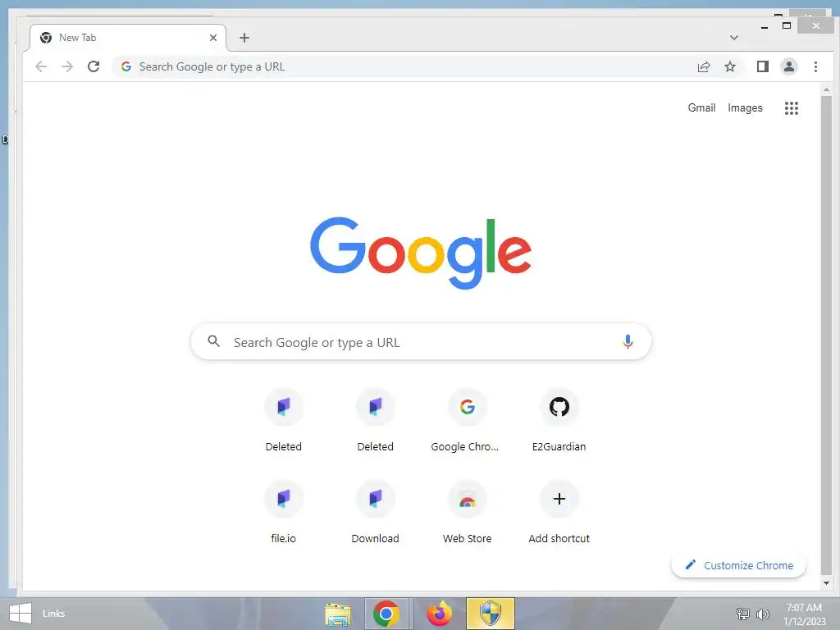Launch Firefox from the taskbar
The height and width of the screenshot is (630, 840).
click(439, 614)
